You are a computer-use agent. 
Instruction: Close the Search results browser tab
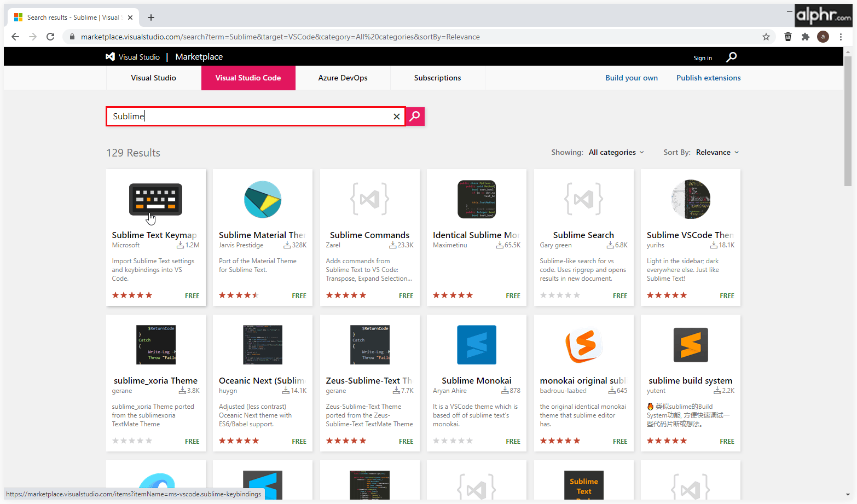[x=130, y=18]
